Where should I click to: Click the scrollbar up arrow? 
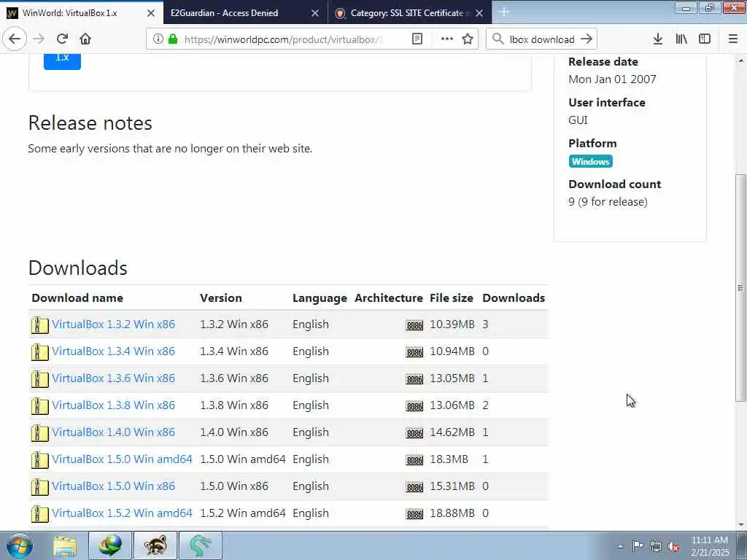click(x=740, y=61)
